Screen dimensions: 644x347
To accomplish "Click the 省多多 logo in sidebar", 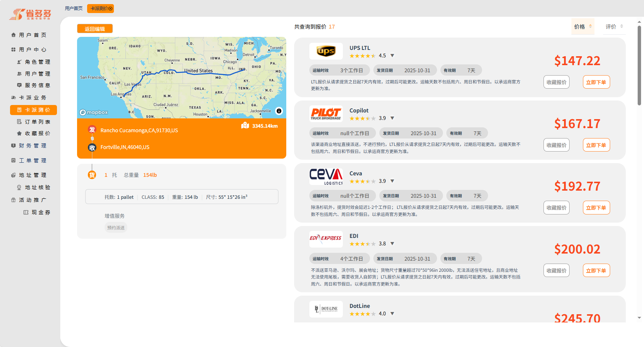I will point(30,14).
